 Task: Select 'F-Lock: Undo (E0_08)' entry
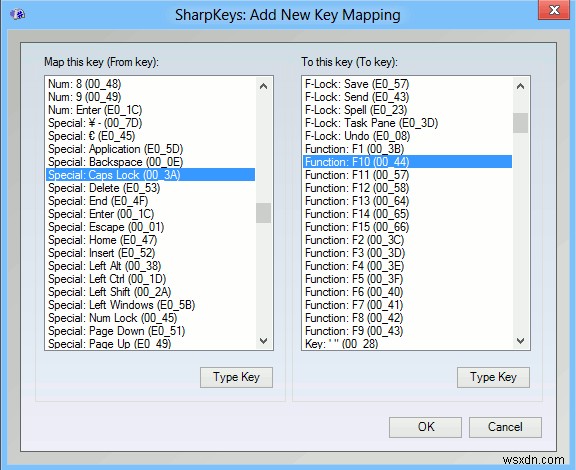point(407,136)
